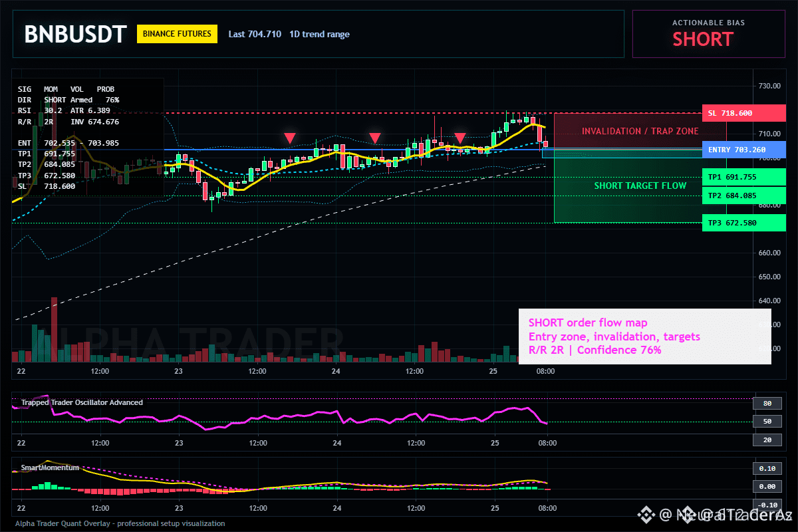Click the 640.00 price axis label
The height and width of the screenshot is (532, 798).
point(768,301)
